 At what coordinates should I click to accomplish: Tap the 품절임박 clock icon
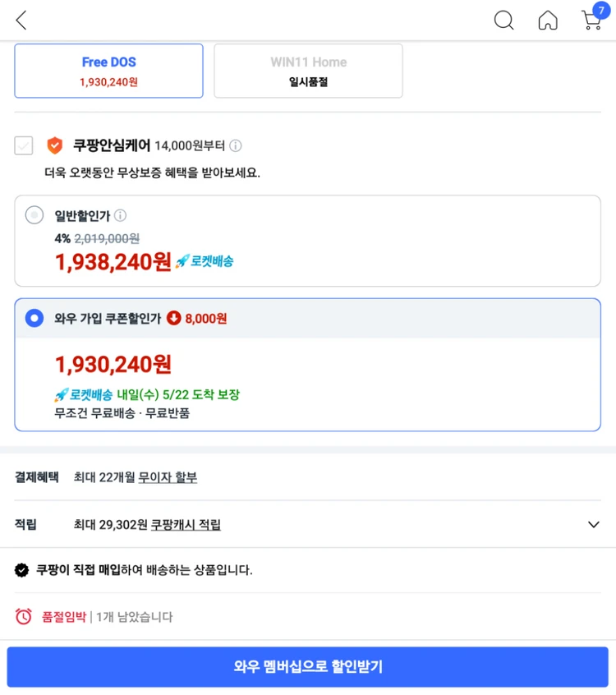(24, 616)
